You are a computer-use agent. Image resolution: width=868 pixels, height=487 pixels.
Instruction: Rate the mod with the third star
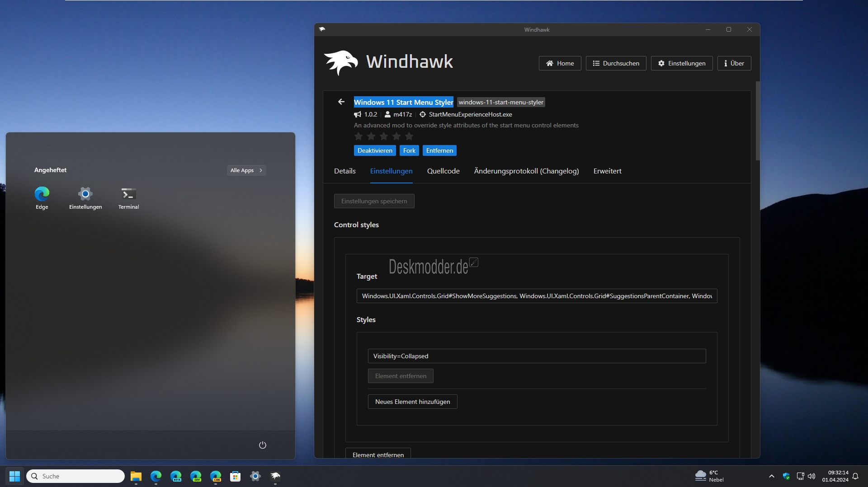point(384,136)
